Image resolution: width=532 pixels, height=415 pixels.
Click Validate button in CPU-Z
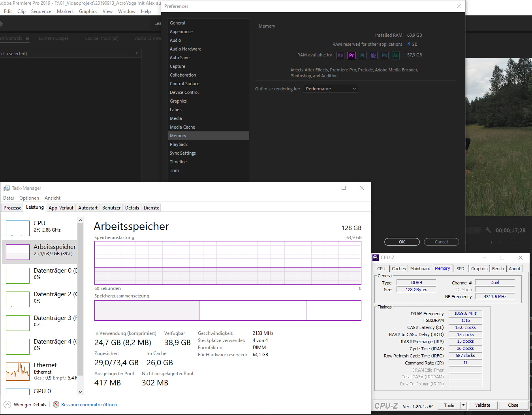click(483, 405)
